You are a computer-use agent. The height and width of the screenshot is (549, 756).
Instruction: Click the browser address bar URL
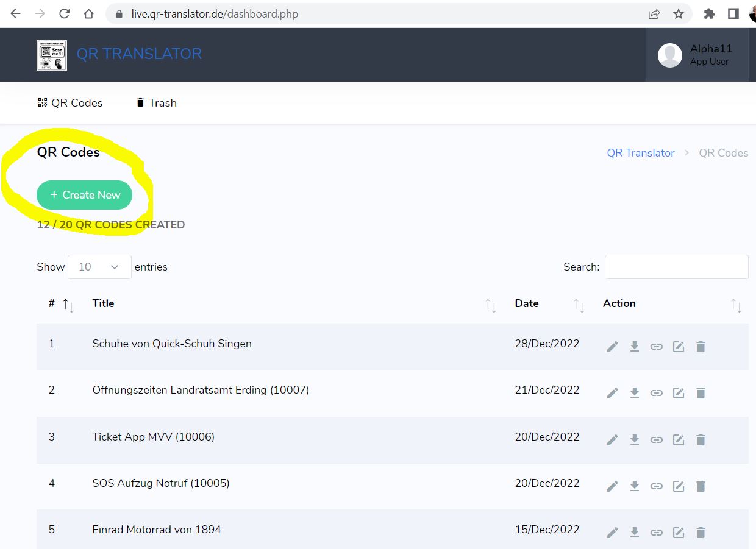(x=215, y=13)
